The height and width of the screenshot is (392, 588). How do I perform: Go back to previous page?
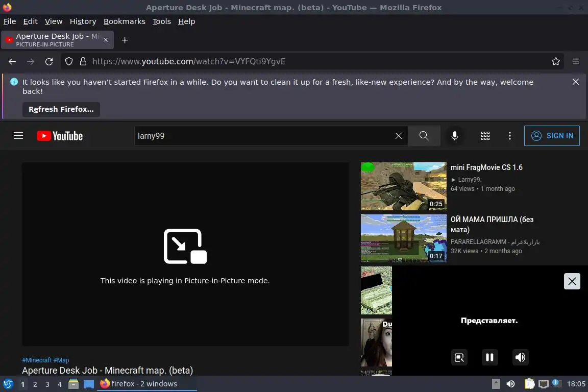pos(12,62)
